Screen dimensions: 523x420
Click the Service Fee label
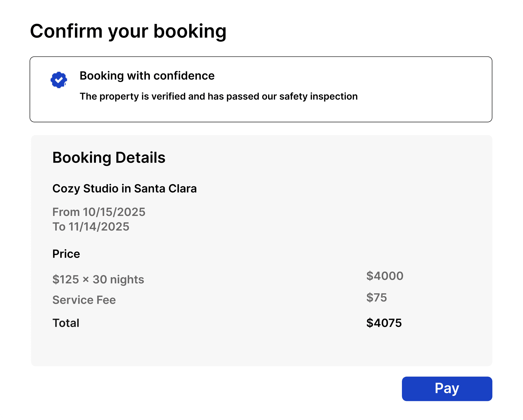point(84,300)
